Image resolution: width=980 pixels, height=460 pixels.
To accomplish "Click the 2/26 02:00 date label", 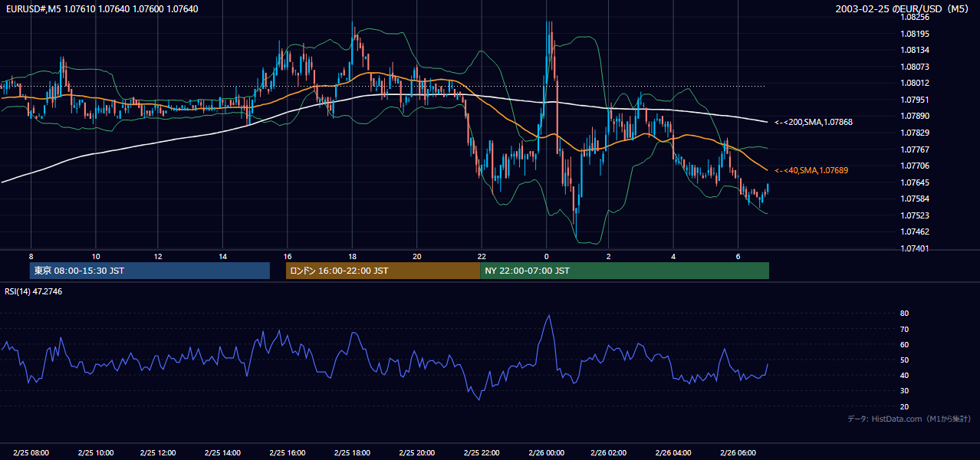I will pyautogui.click(x=609, y=452).
